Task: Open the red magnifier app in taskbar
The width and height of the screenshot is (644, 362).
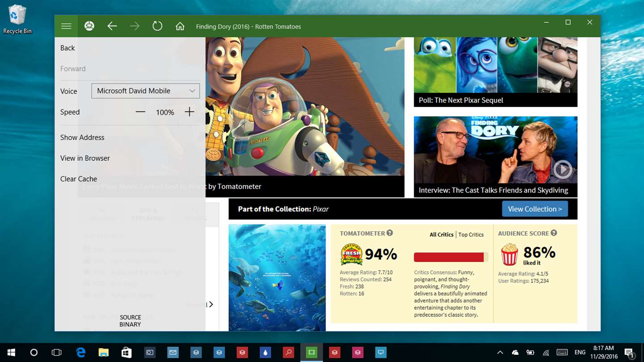Action: tap(288, 353)
